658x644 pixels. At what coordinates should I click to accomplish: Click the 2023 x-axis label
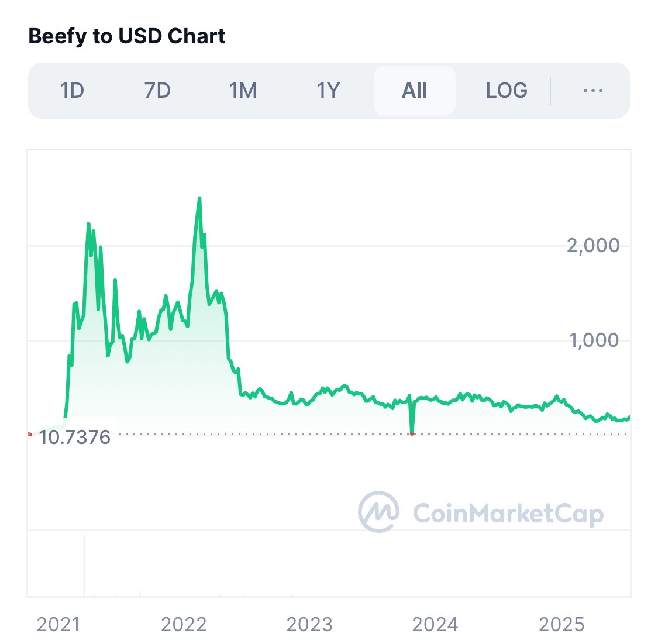point(309,625)
